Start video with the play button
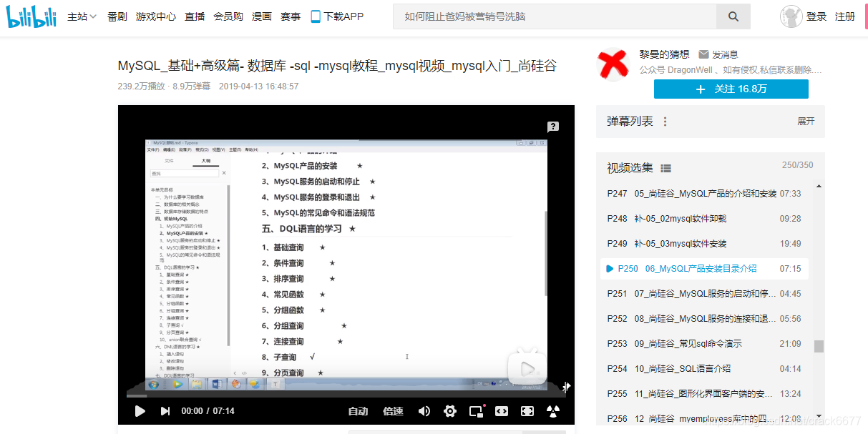 (x=140, y=411)
